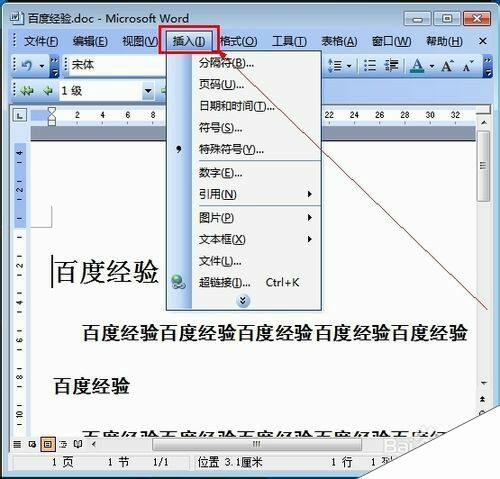Image resolution: width=500 pixels, height=479 pixels.
Task: Open the outline level 1 级 dropdown
Action: (148, 91)
